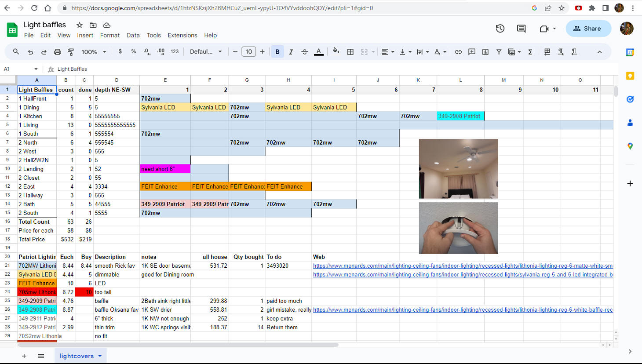The image size is (642, 364).
Task: Toggle Italic formatting button
Action: (291, 52)
